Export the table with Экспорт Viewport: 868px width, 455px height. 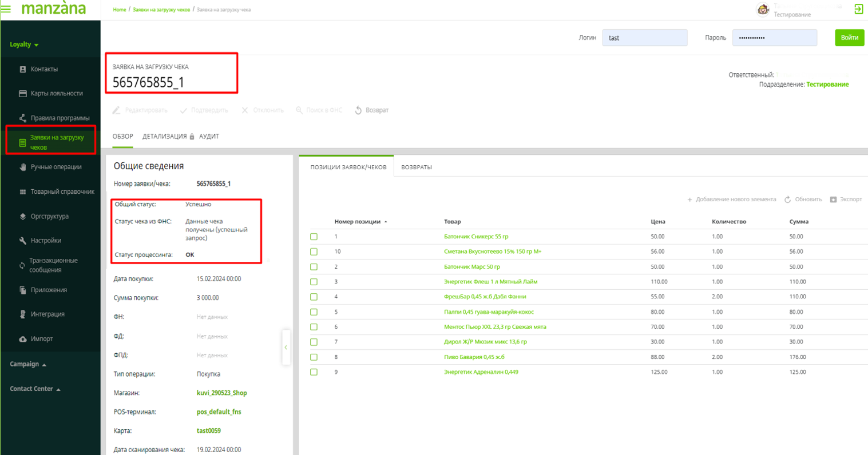tap(846, 199)
